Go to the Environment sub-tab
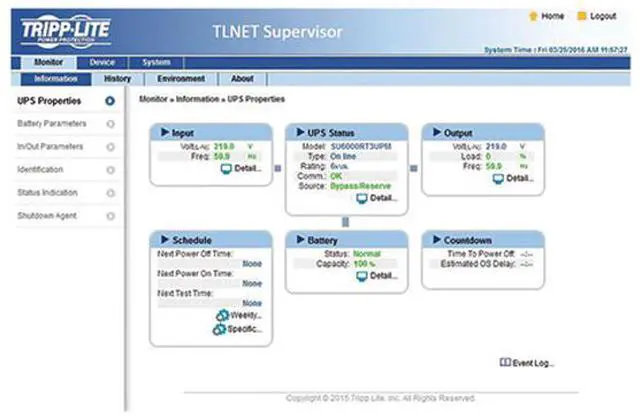Screen dimensions: 640x419 click(181, 78)
